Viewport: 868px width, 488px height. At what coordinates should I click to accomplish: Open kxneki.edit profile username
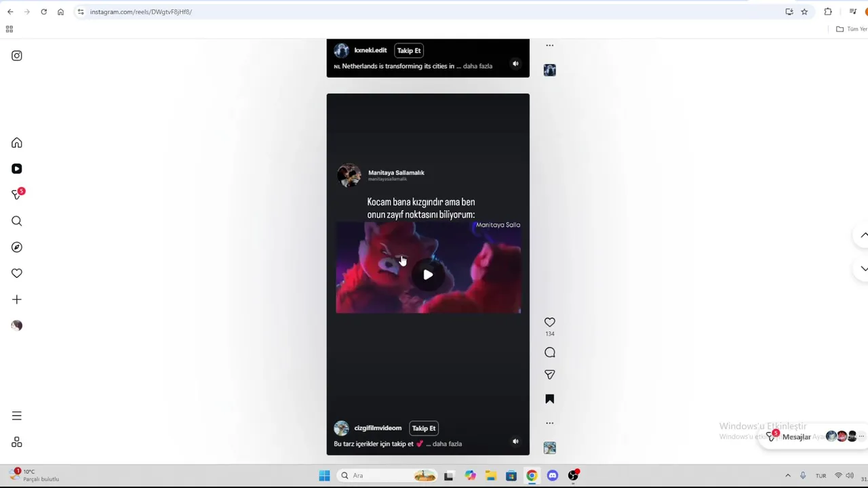tap(370, 50)
